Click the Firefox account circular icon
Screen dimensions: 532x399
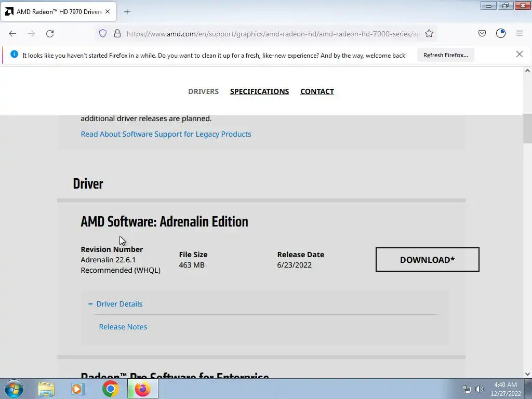pos(501,33)
